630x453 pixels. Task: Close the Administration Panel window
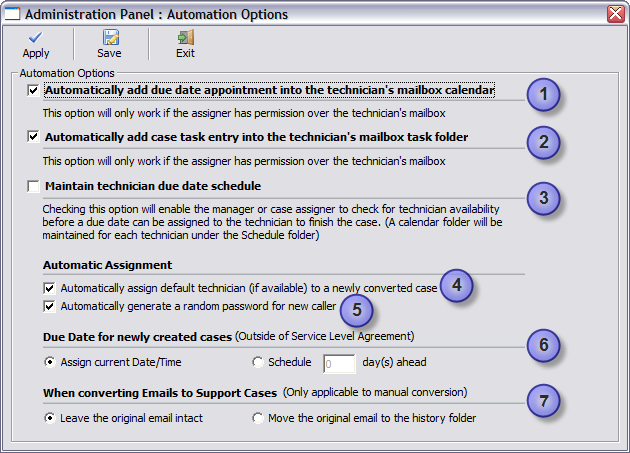point(616,14)
